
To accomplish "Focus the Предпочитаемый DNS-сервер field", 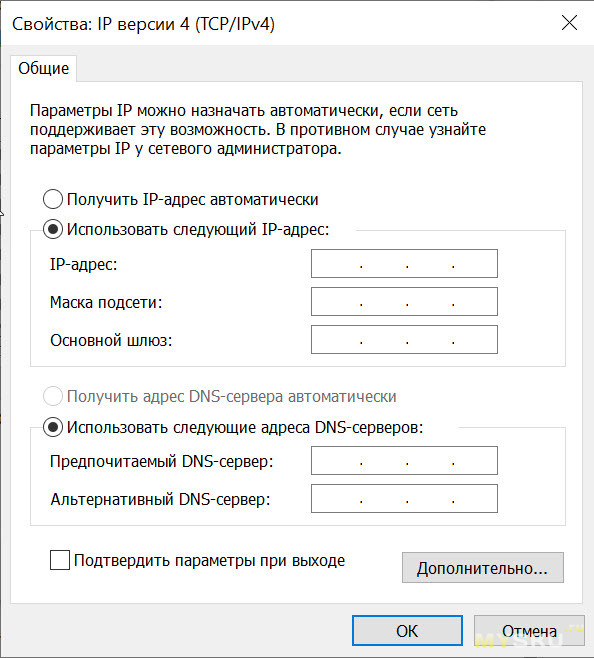I will click(404, 460).
